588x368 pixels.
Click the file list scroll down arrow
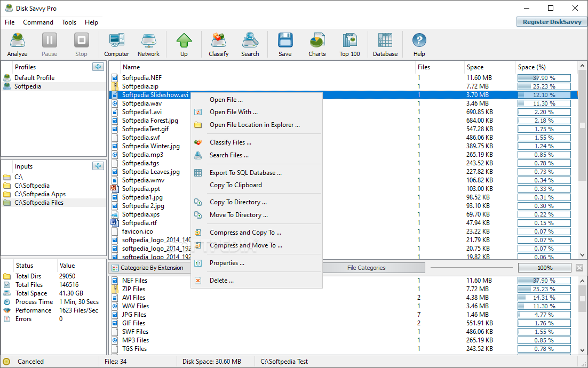point(582,255)
